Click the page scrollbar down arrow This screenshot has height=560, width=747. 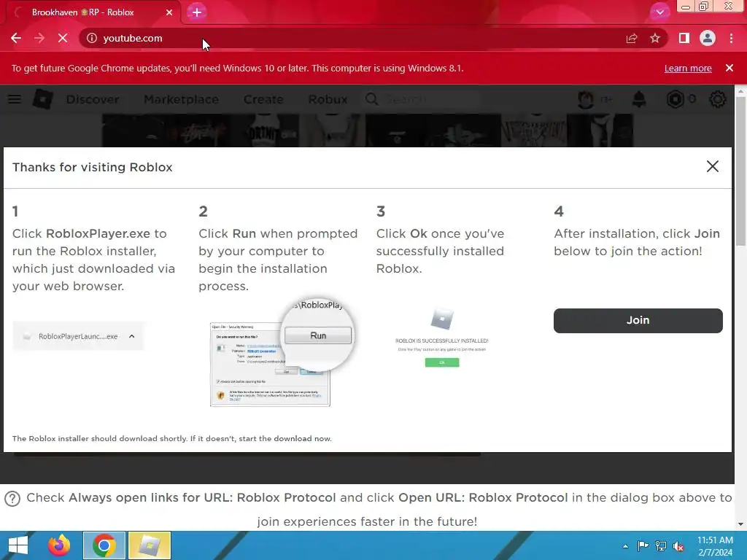pyautogui.click(x=741, y=524)
